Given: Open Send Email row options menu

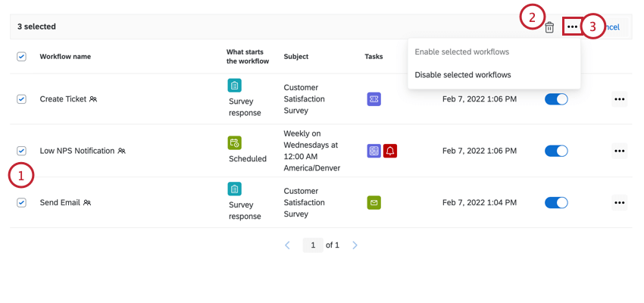Looking at the screenshot, I should coord(619,202).
